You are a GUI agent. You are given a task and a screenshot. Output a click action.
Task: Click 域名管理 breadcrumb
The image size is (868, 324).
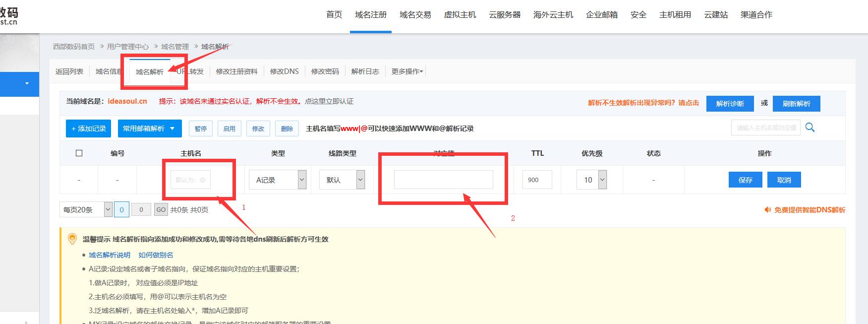(x=175, y=47)
